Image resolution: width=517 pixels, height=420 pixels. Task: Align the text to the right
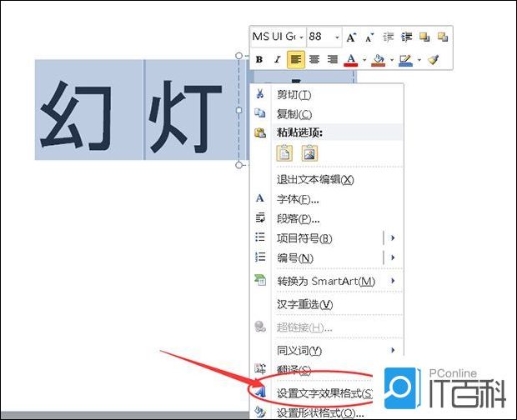[333, 60]
